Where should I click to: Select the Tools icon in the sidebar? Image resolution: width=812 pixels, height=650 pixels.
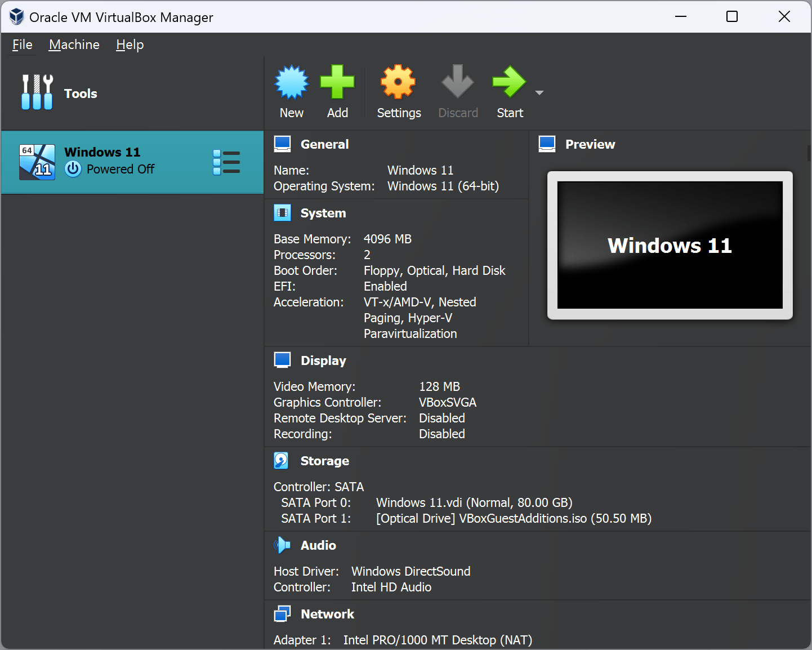(37, 92)
